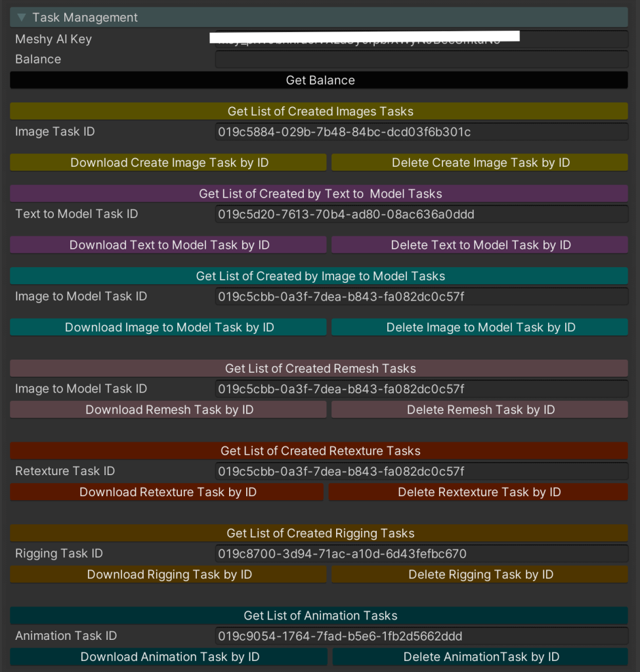The height and width of the screenshot is (672, 640).
Task: Click Get List of Created Remesh Tasks
Action: tap(320, 368)
